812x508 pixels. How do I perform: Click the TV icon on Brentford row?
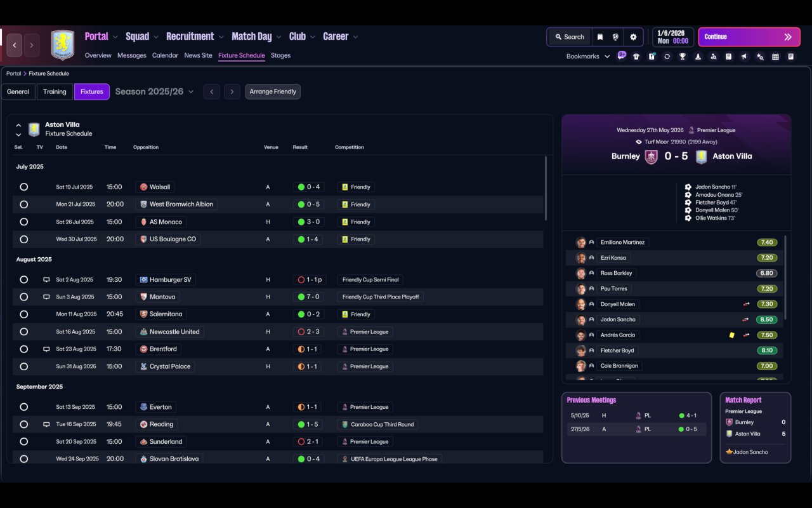coord(46,349)
